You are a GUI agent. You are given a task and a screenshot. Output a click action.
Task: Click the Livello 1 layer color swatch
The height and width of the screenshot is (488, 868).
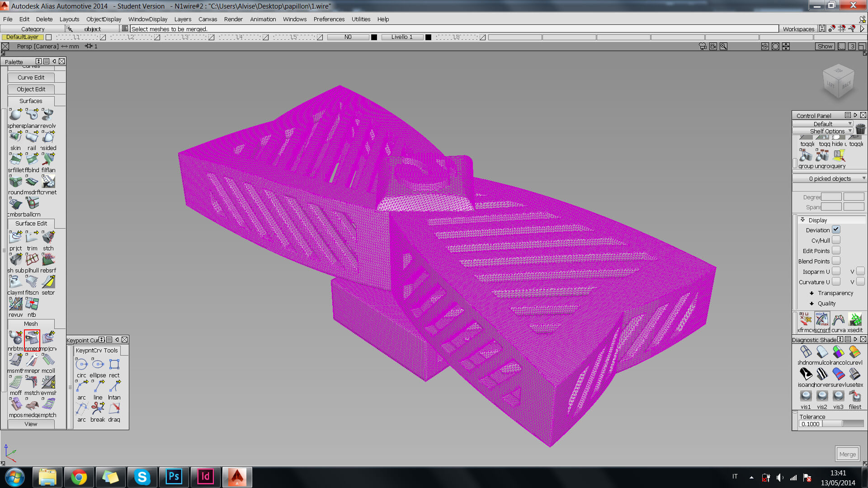tap(429, 37)
